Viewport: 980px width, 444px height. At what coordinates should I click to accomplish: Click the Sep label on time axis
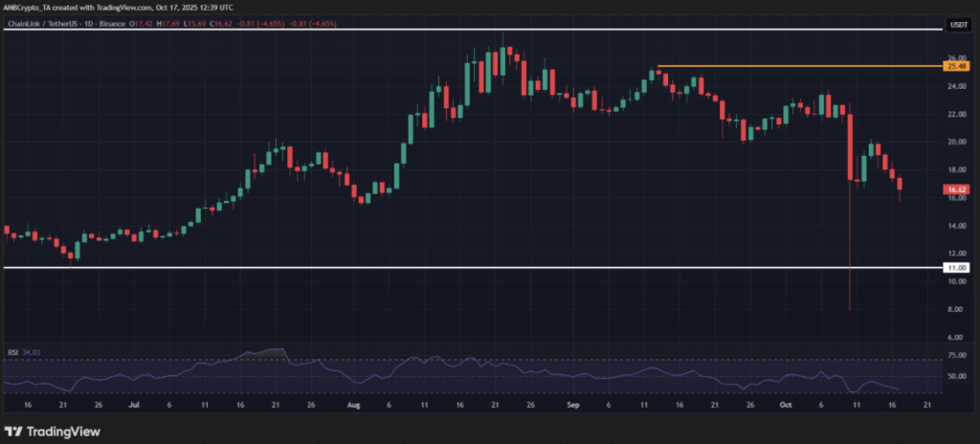[x=572, y=405]
